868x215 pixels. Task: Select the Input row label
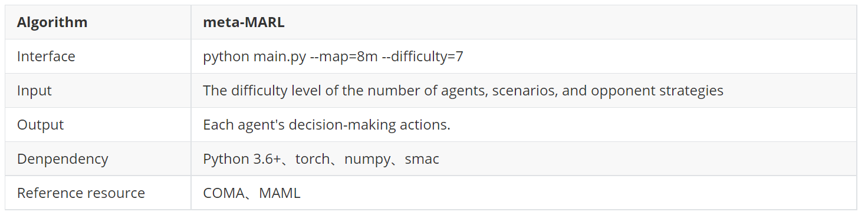pos(34,91)
